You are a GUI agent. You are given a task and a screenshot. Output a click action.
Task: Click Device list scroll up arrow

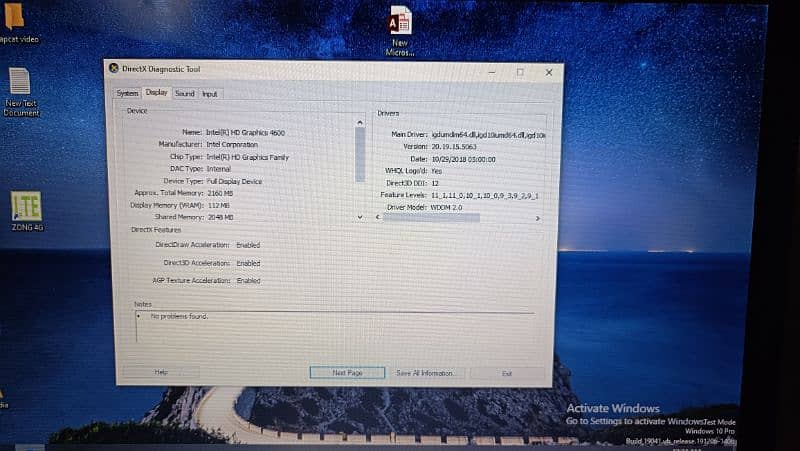(360, 123)
